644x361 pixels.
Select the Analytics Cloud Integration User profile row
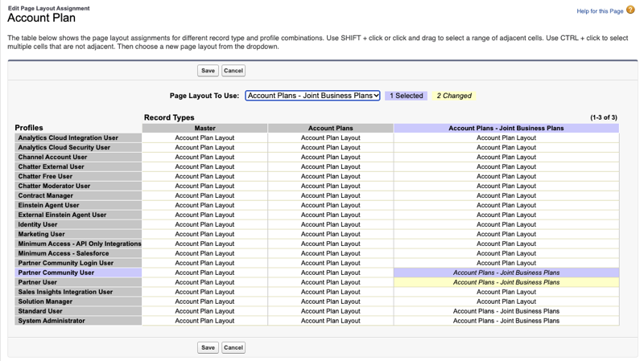pyautogui.click(x=78, y=137)
